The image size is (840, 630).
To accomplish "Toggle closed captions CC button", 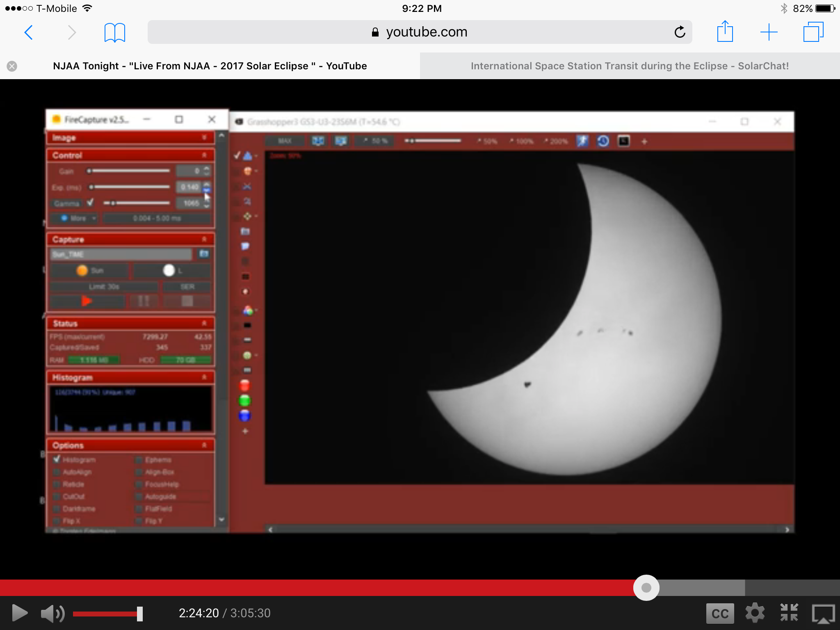I will pos(720,613).
